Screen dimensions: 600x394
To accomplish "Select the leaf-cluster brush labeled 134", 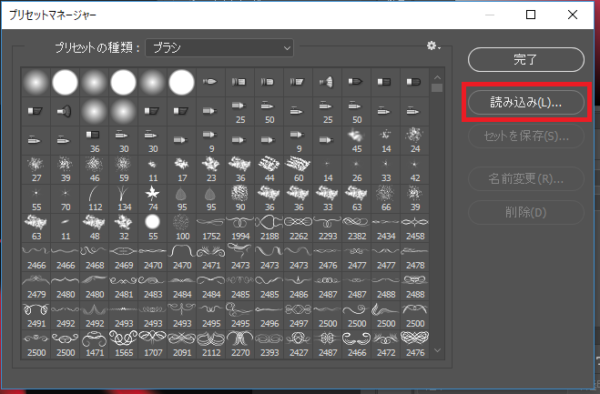I will 124,199.
